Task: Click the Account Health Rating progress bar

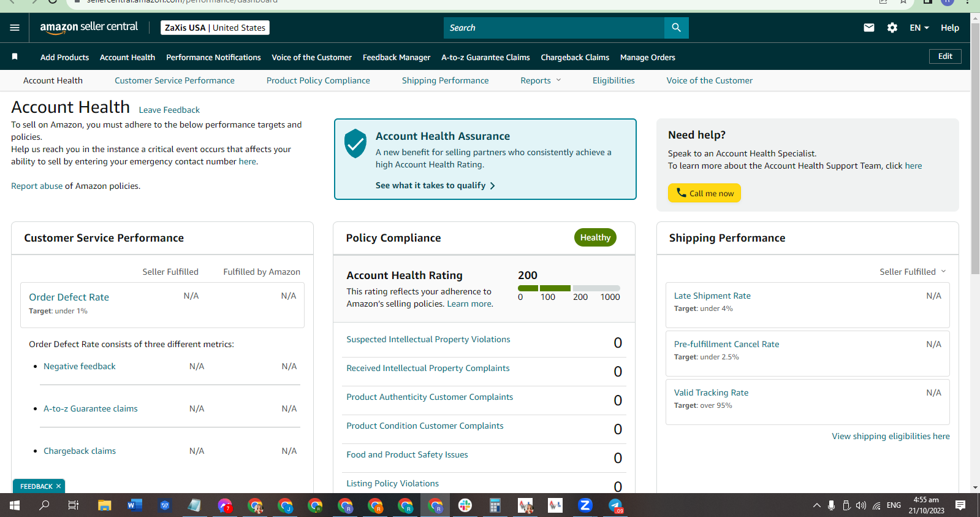Action: 569,288
